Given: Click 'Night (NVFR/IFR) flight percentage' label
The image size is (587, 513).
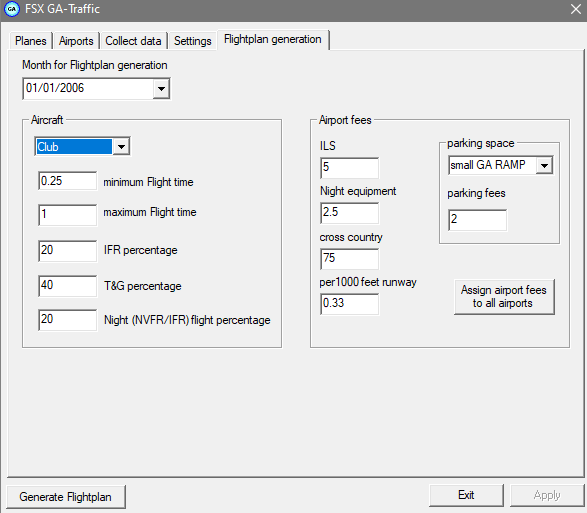Looking at the screenshot, I should [x=187, y=320].
